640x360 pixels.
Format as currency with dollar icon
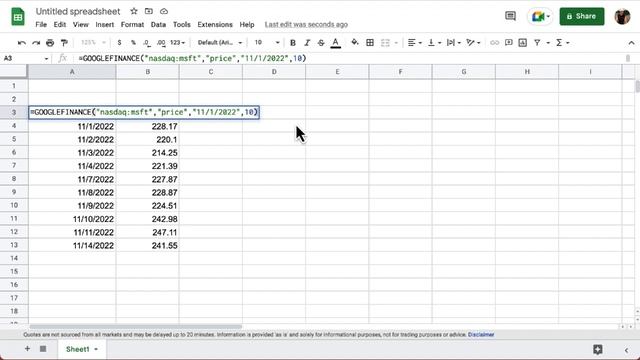(x=119, y=42)
